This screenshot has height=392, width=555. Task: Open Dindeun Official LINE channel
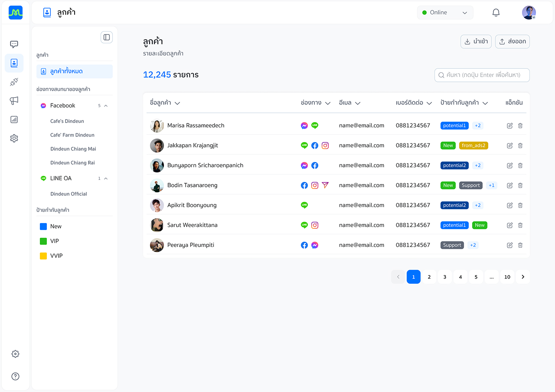pos(69,194)
